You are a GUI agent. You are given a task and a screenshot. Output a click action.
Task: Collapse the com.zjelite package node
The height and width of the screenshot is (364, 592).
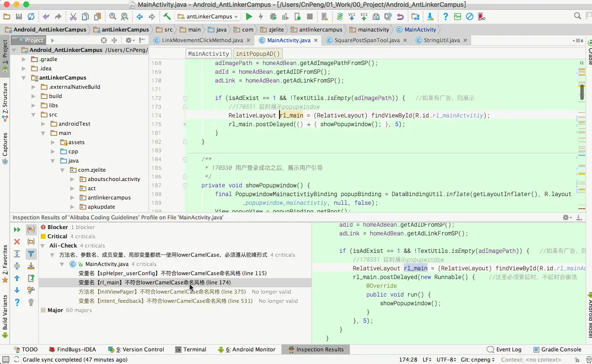(62, 170)
